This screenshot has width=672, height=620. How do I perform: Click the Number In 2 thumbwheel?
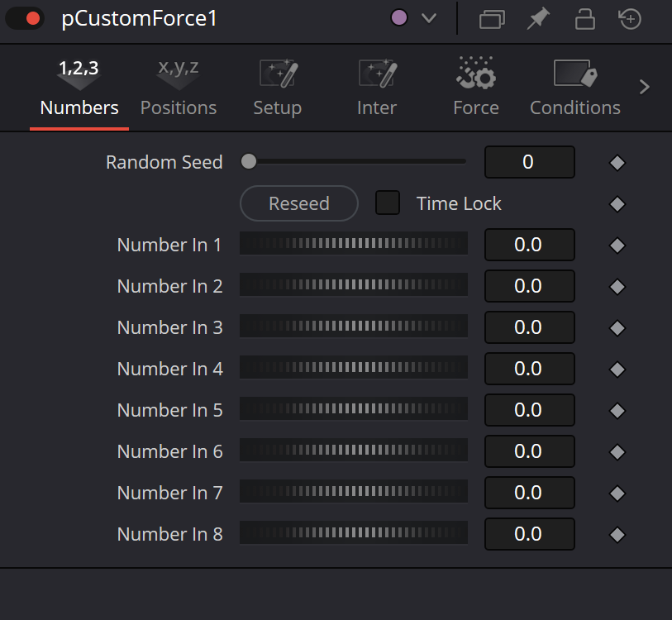[354, 284]
